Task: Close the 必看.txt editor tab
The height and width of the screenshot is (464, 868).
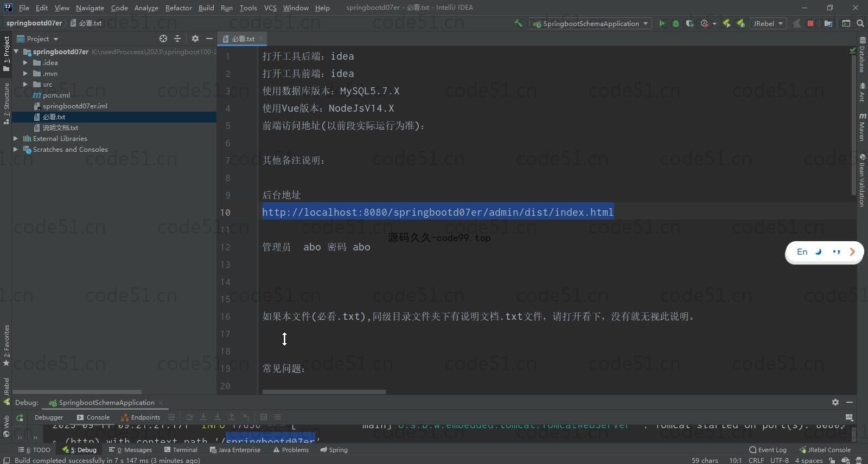Action: pos(260,38)
